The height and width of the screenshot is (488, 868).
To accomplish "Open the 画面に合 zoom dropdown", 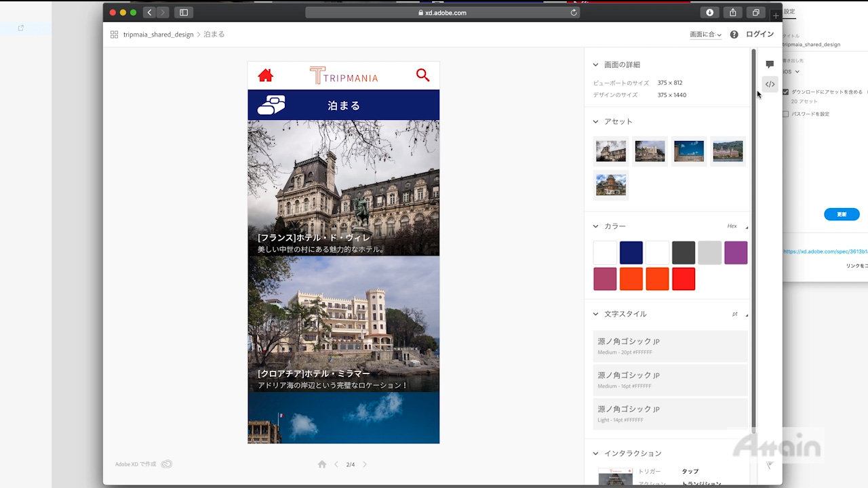I will (705, 35).
